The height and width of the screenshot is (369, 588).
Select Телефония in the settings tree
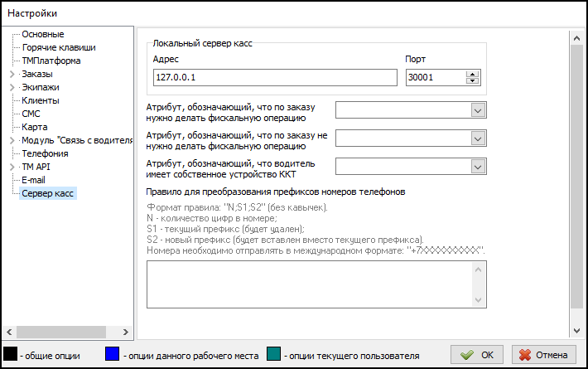(45, 154)
